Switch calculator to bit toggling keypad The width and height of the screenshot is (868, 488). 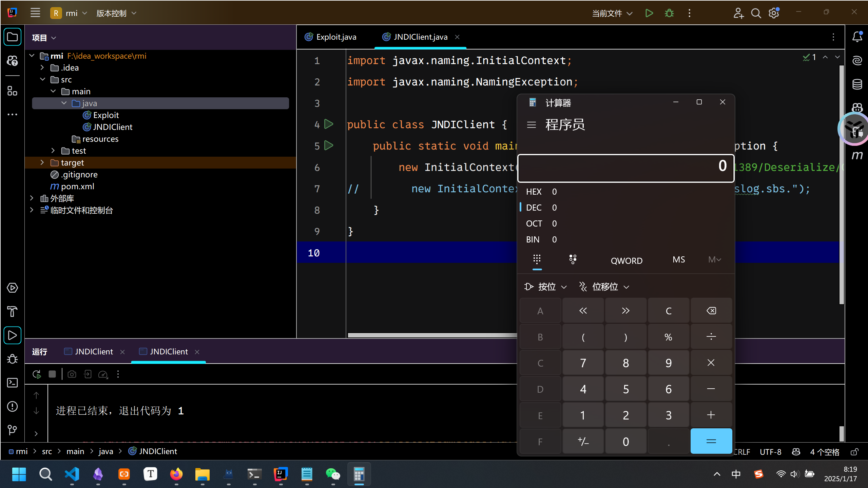coord(573,260)
